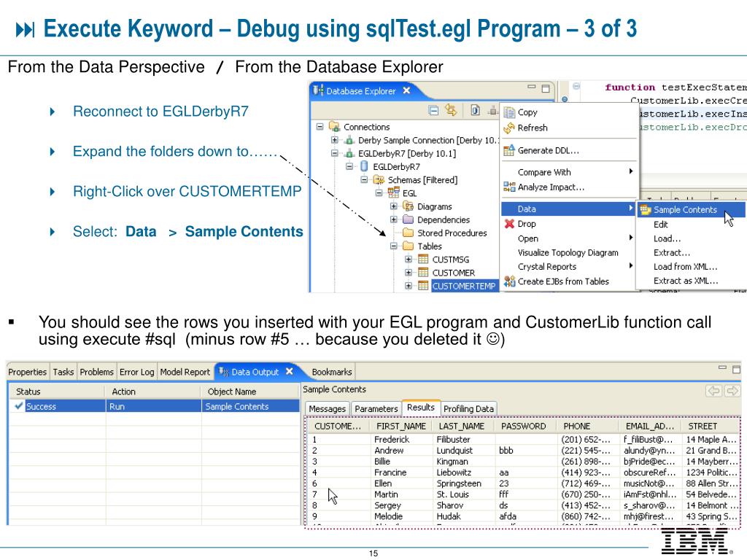Viewport: 747px width, 560px height.
Task: Switch to the Model Report tab
Action: [185, 372]
